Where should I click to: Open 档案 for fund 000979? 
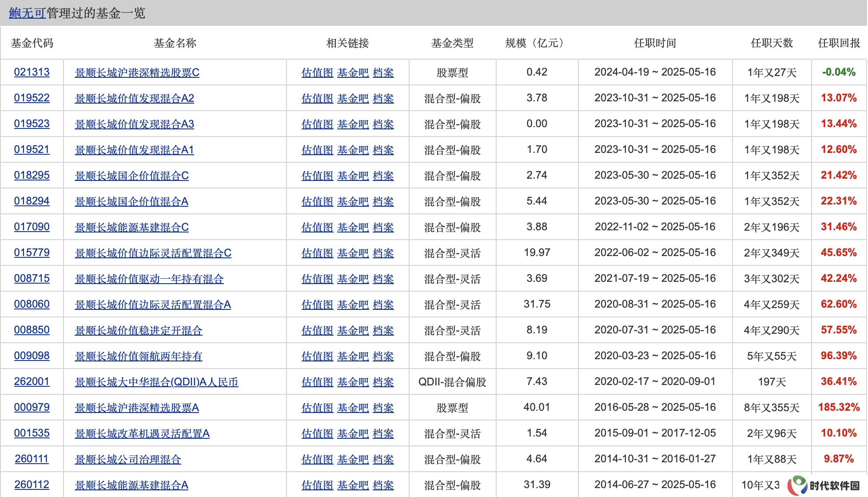tap(383, 408)
